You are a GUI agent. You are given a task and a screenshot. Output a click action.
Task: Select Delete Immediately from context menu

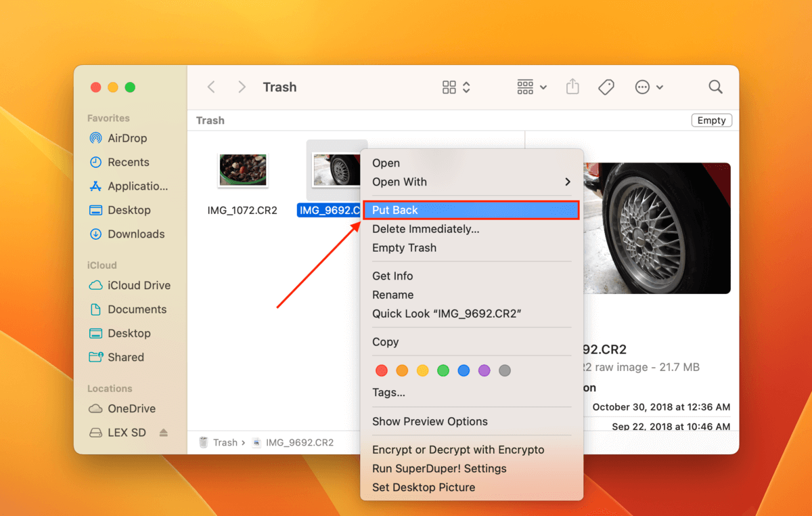[426, 229]
